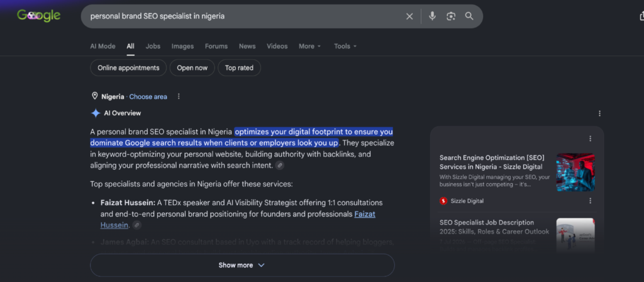
Task: Open the Images tab
Action: [x=182, y=46]
